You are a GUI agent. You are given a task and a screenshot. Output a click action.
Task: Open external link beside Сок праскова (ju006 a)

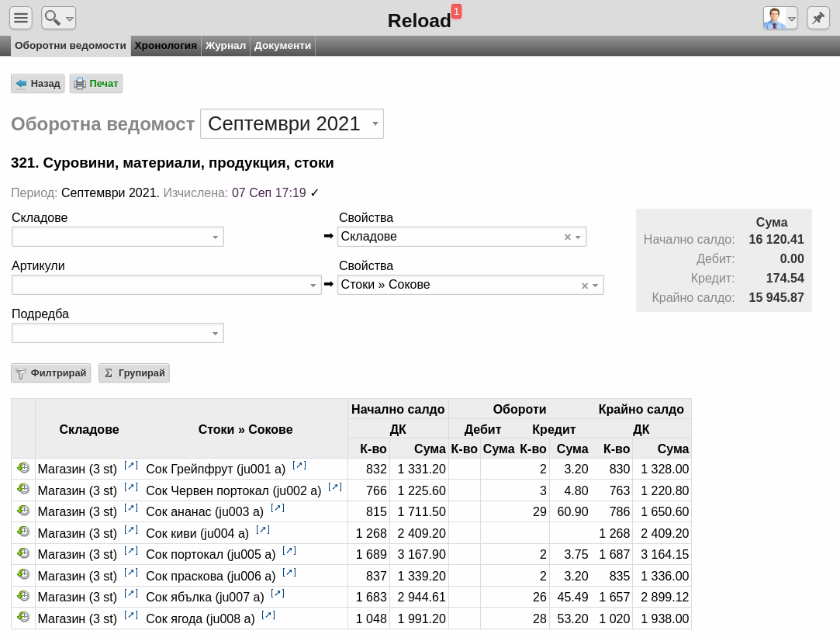coord(289,572)
